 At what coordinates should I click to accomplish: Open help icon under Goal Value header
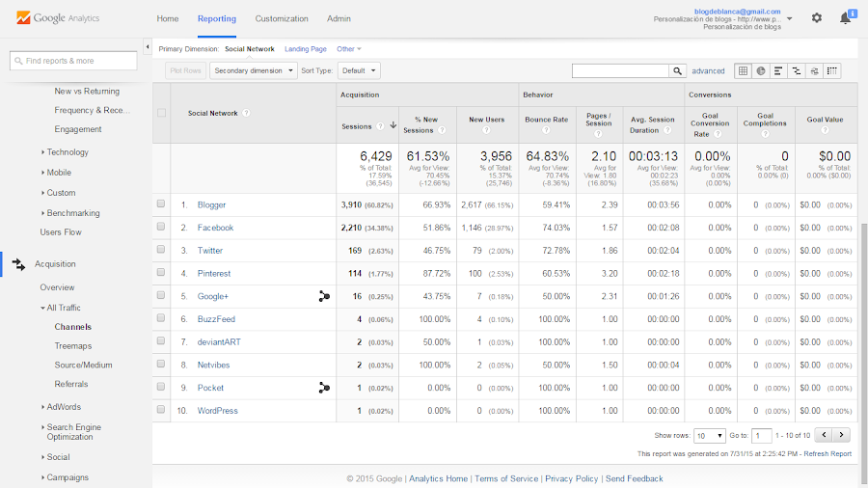825,130
